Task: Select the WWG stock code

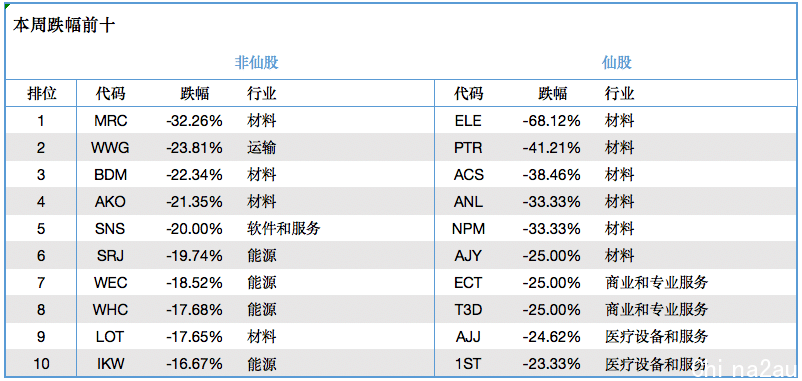Action: pos(110,148)
